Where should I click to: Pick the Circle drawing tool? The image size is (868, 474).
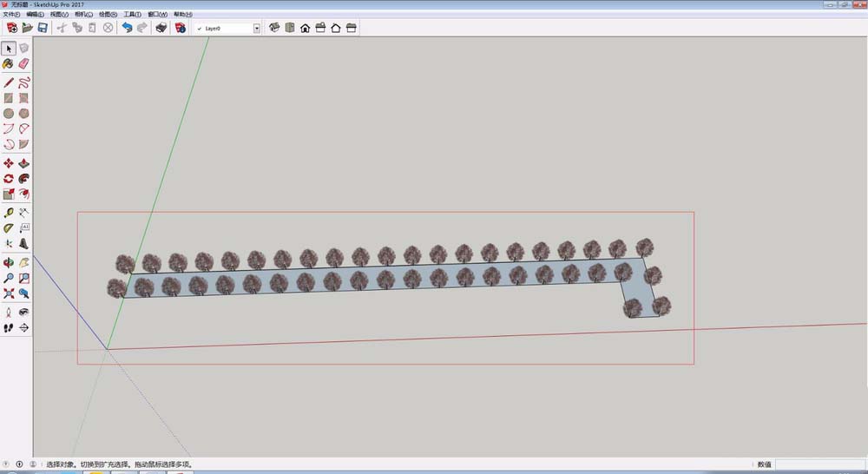pyautogui.click(x=9, y=114)
